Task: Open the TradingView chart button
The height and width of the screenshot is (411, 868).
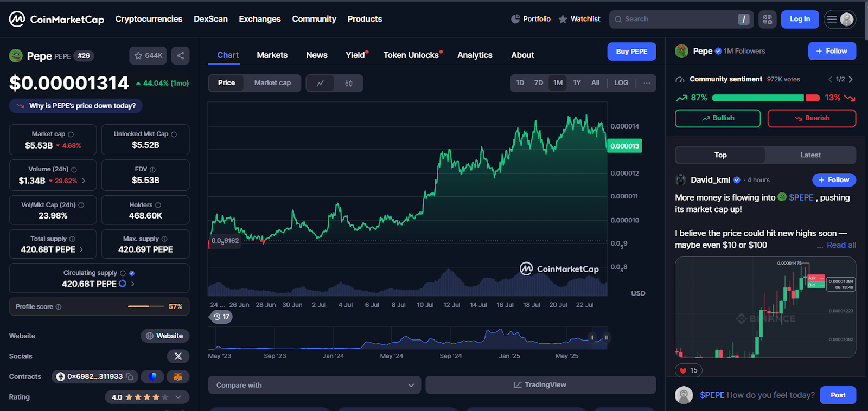Action: click(x=540, y=385)
